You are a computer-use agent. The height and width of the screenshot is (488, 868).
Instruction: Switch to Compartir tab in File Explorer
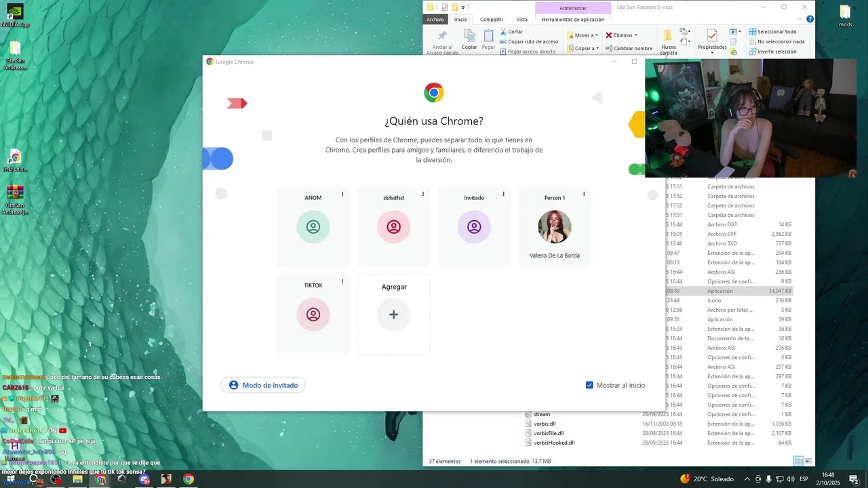pos(492,20)
